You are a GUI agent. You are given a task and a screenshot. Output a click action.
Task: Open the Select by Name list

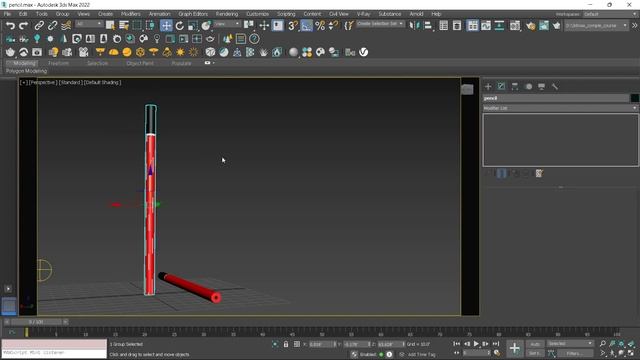[124, 26]
